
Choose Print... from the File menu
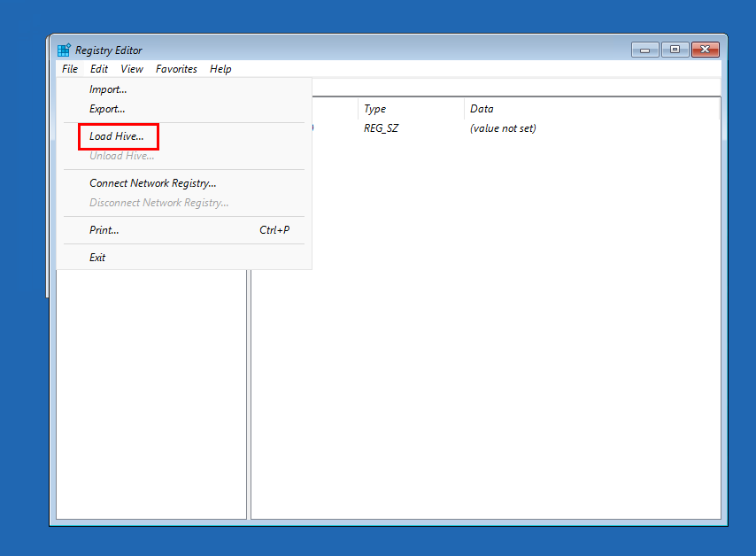tap(104, 230)
